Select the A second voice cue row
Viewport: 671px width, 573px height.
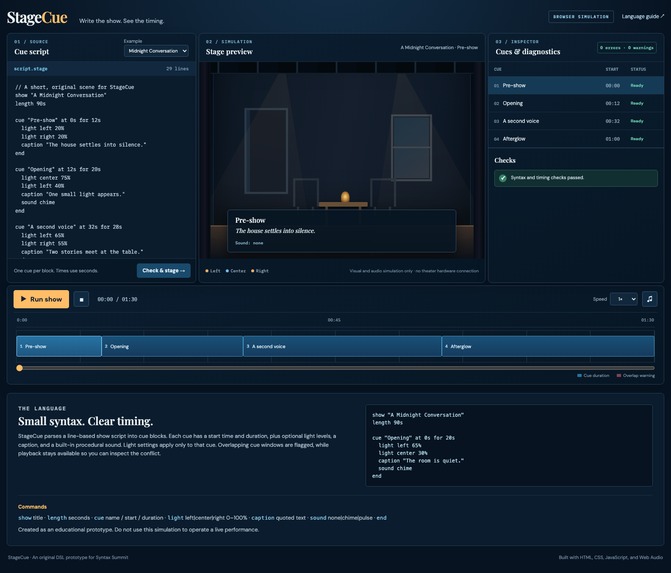pyautogui.click(x=576, y=121)
